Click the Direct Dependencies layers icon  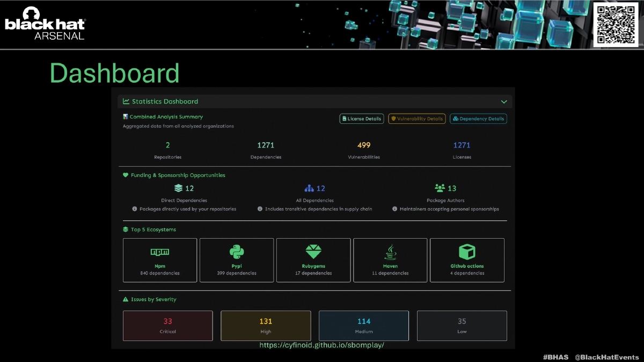[178, 188]
